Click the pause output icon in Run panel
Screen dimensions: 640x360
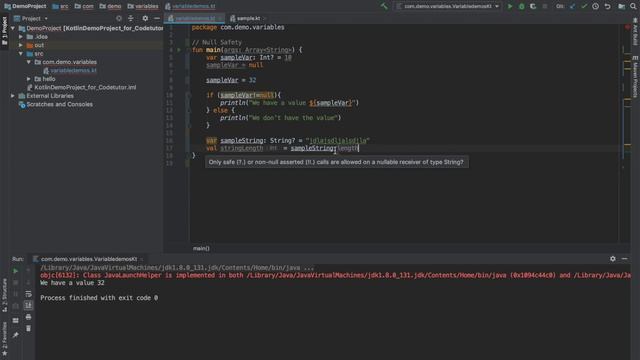pyautogui.click(x=16, y=294)
